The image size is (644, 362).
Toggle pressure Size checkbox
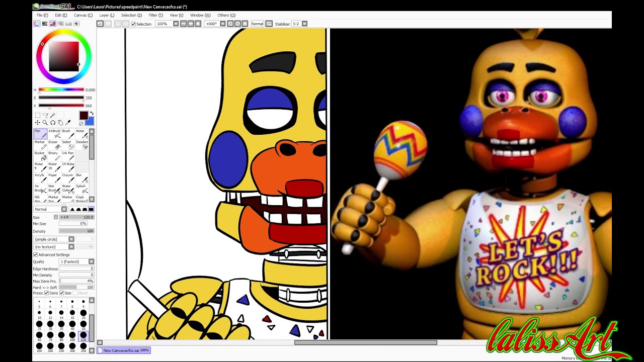62,293
